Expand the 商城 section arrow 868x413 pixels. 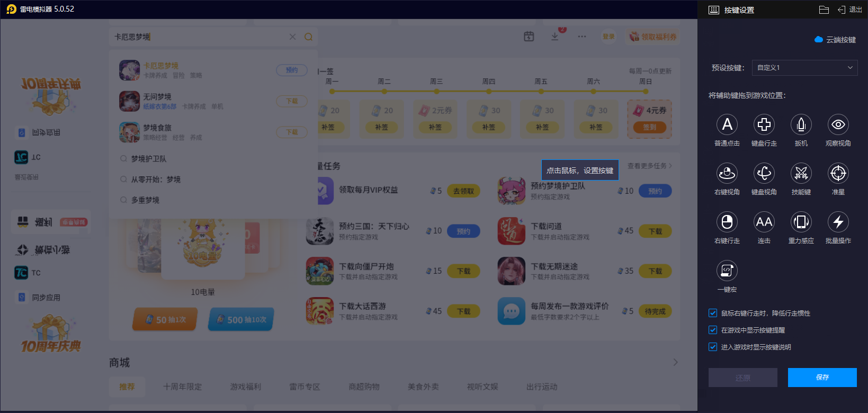pos(675,362)
